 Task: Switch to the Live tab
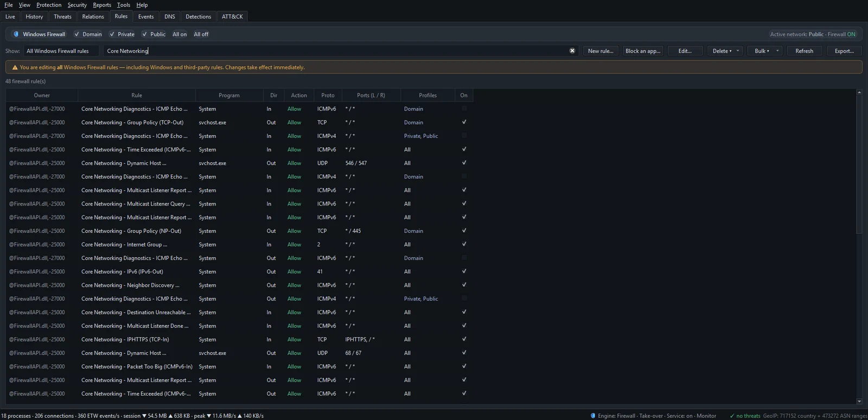[x=10, y=17]
